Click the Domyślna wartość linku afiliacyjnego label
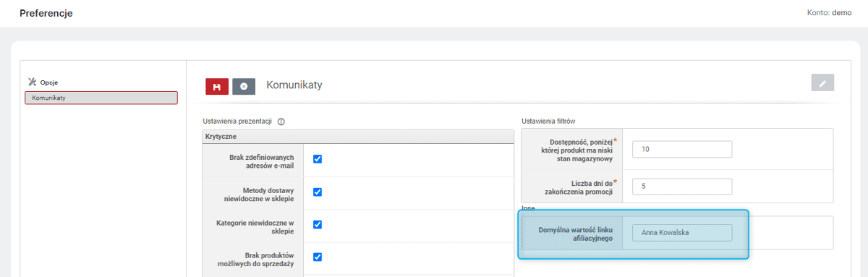The width and height of the screenshot is (868, 277). [x=576, y=234]
